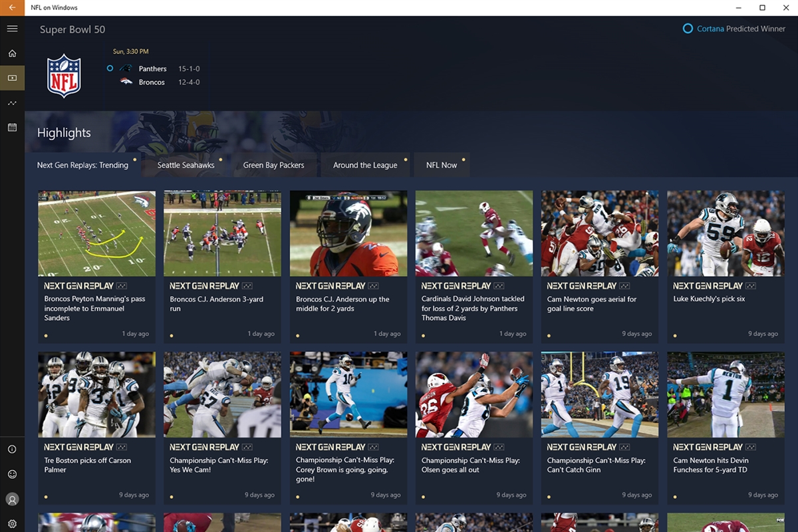Open Cam Newton hits Devin Funchess thumbnail

click(726, 394)
